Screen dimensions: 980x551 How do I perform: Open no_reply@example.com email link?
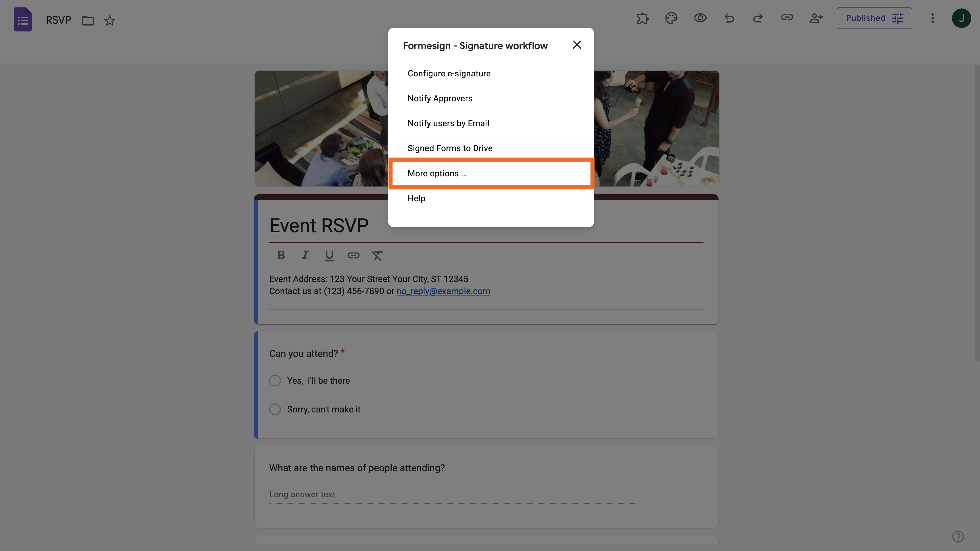[x=443, y=291]
